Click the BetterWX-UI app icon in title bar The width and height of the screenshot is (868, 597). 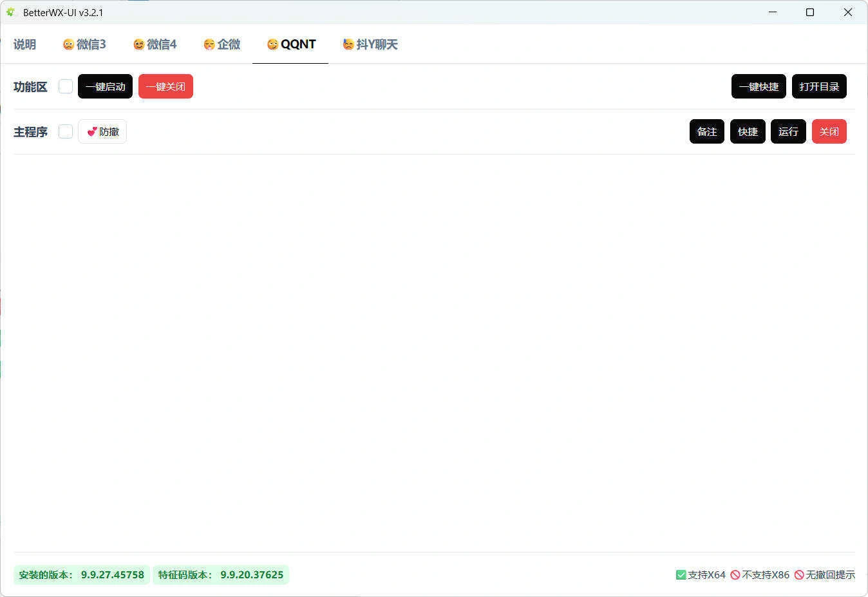point(11,12)
